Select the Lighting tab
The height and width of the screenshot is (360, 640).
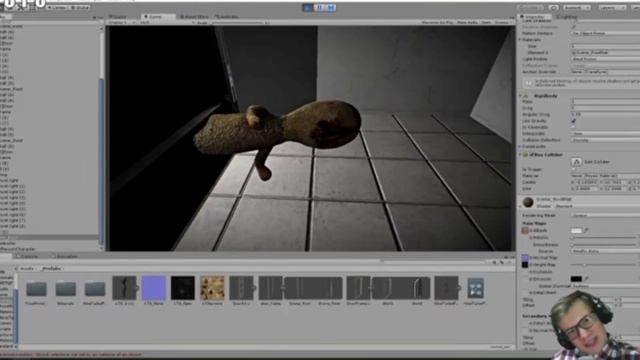click(567, 17)
